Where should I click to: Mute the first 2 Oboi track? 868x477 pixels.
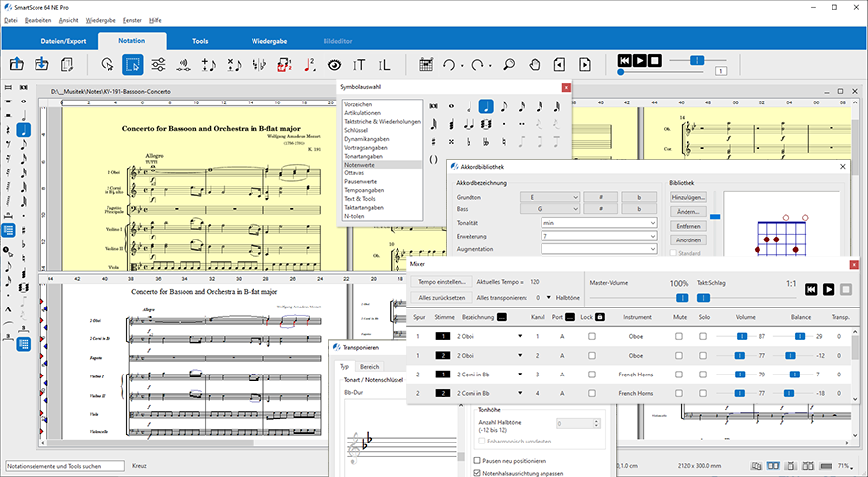679,337
